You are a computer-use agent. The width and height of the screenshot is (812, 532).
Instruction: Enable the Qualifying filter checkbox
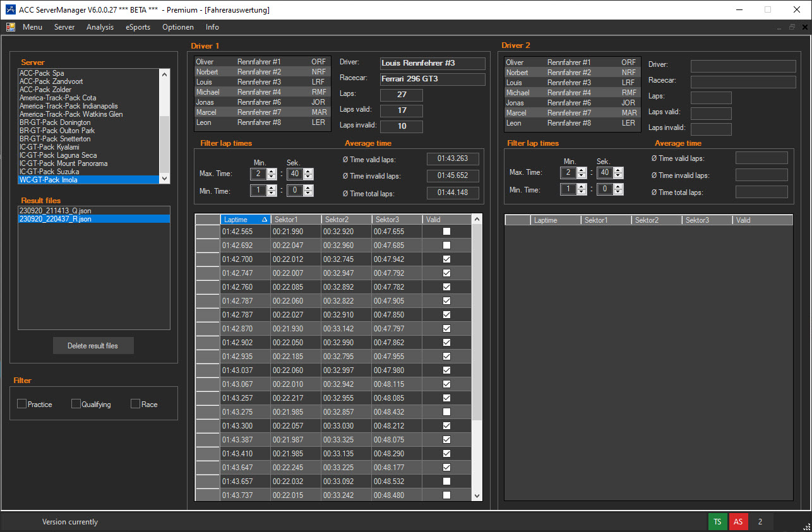[x=76, y=404]
